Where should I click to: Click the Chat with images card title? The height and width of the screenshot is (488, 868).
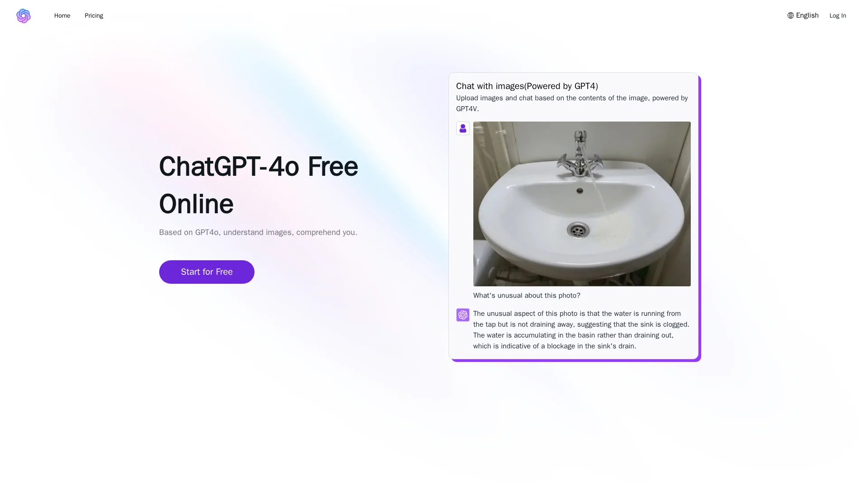click(x=527, y=86)
